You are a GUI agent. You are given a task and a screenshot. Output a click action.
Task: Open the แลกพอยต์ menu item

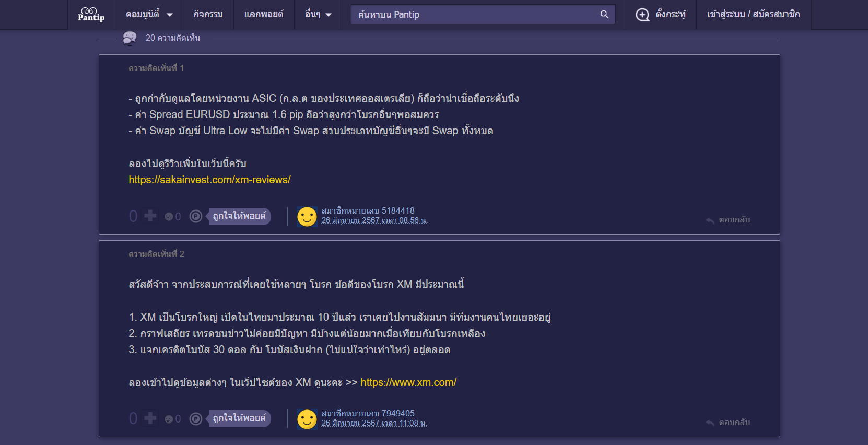pos(264,15)
